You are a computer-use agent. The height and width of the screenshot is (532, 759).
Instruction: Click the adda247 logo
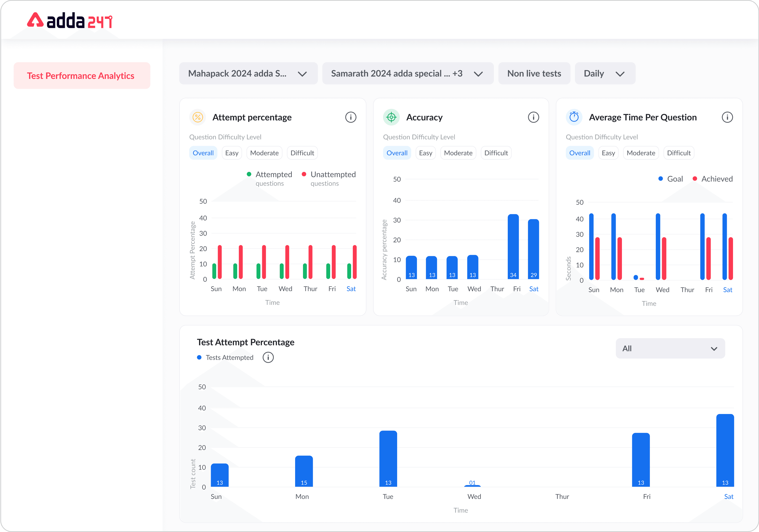(70, 20)
